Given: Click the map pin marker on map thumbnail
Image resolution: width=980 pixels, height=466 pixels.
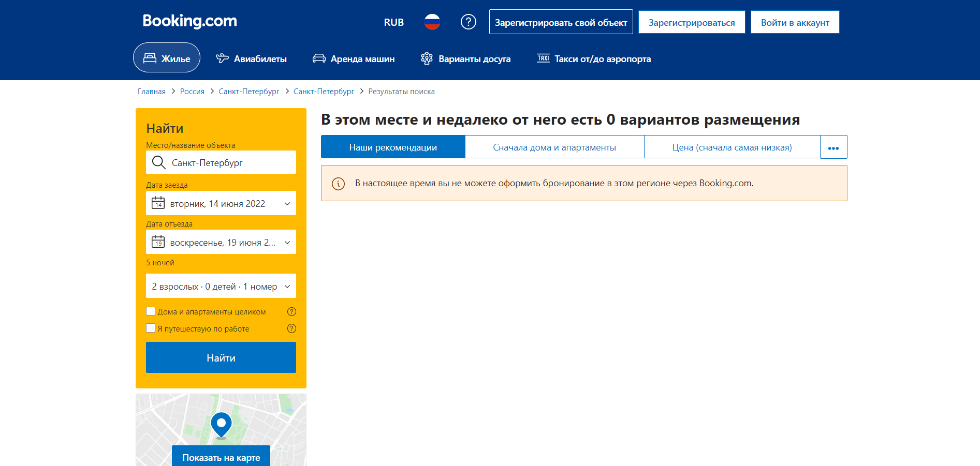Looking at the screenshot, I should click(x=221, y=426).
